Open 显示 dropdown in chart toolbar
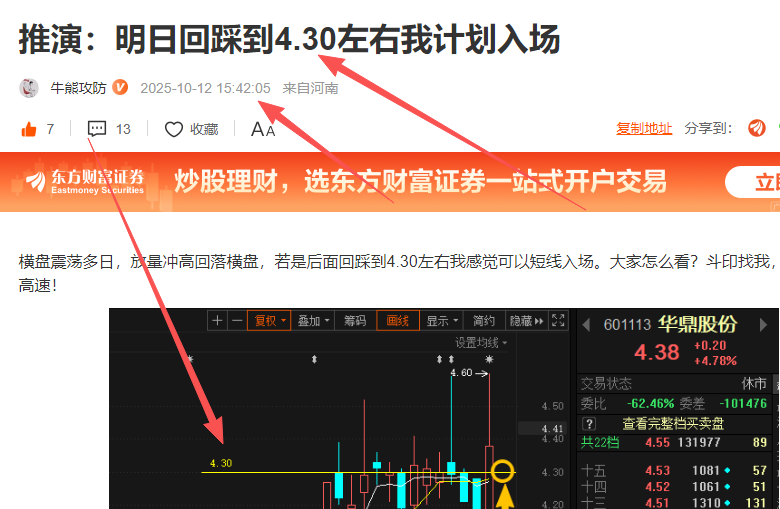 (x=441, y=321)
